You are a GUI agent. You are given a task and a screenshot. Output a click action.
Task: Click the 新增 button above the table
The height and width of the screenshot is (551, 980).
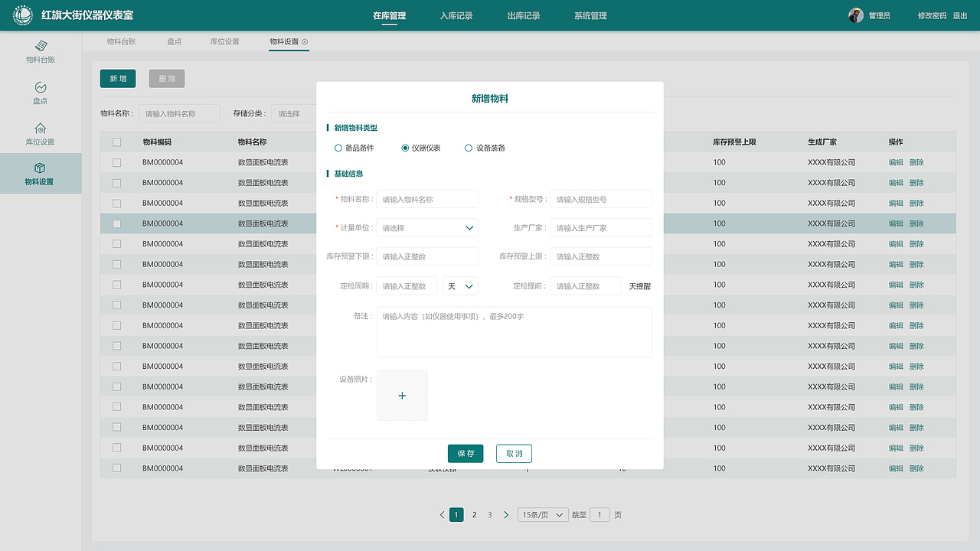tap(118, 78)
